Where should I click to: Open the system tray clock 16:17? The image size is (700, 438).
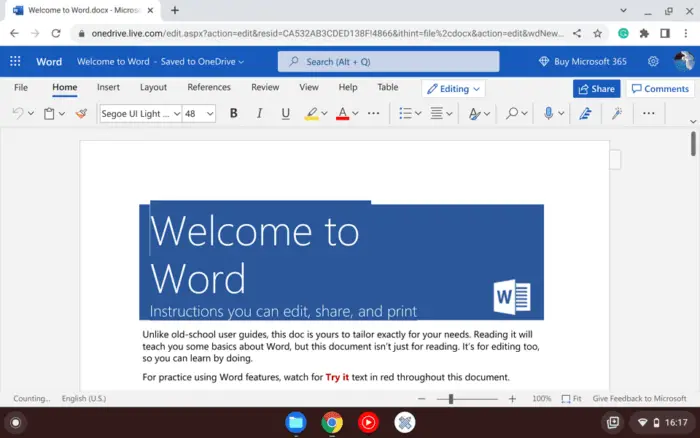click(x=676, y=422)
